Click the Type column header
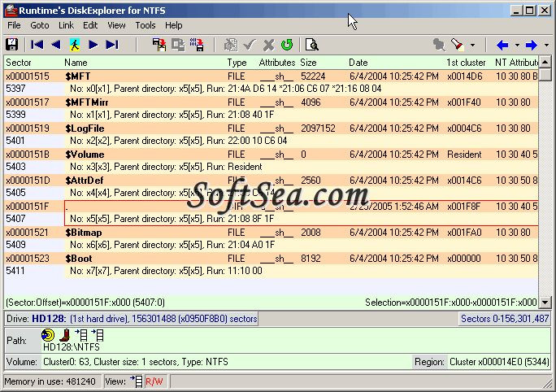 click(x=237, y=63)
